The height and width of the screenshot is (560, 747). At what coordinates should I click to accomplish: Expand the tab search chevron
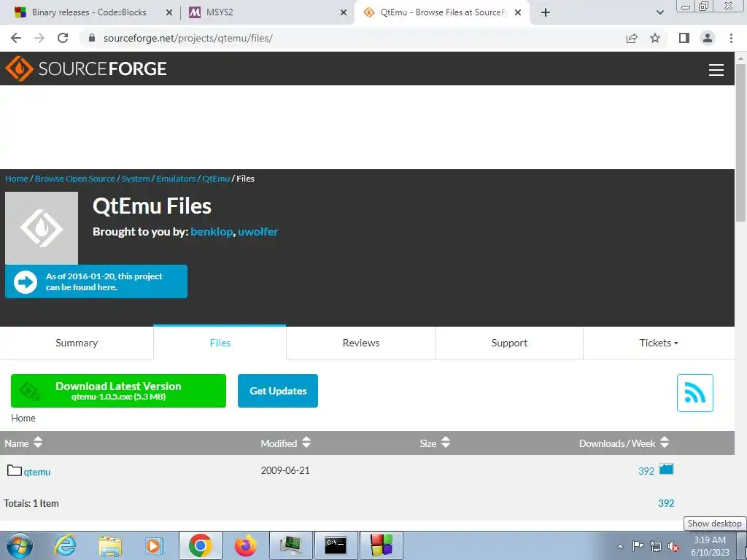click(x=659, y=13)
